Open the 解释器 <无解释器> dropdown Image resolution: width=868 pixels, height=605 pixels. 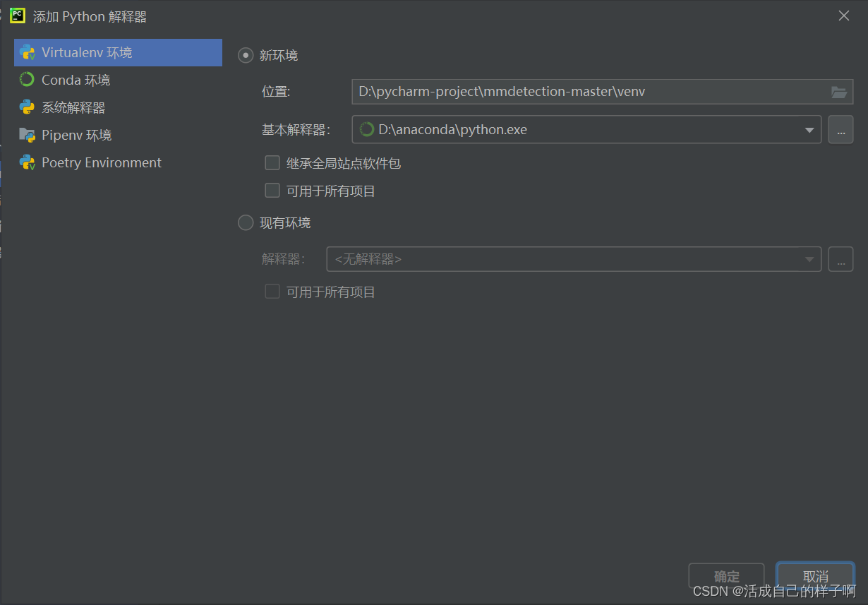point(574,259)
